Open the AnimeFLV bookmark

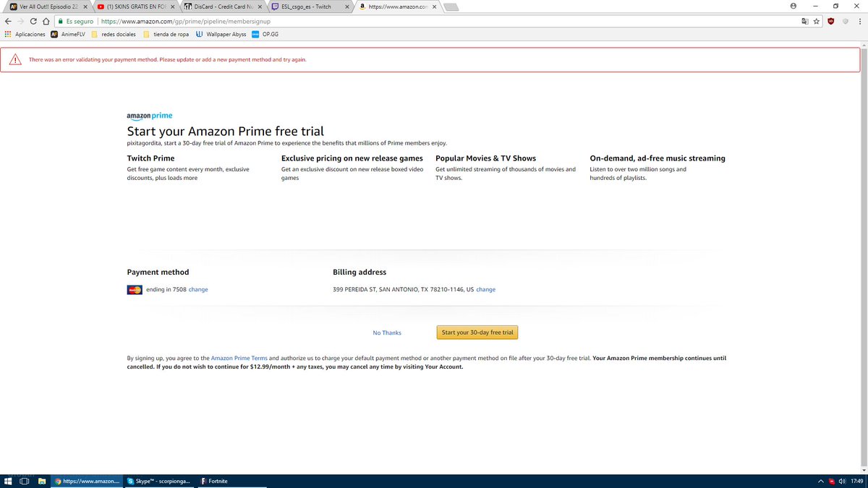[68, 34]
